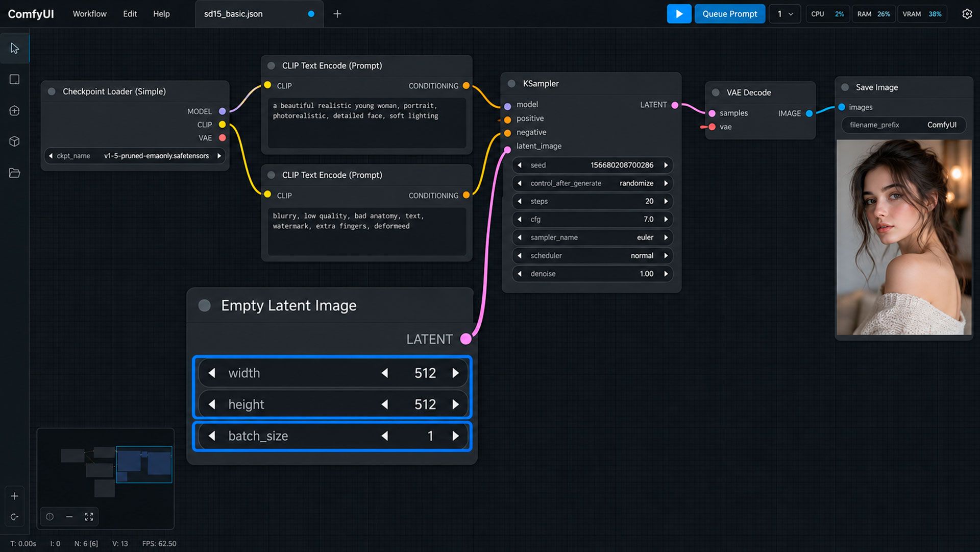
Task: Click the cfg 7.0 slider field
Action: click(592, 219)
